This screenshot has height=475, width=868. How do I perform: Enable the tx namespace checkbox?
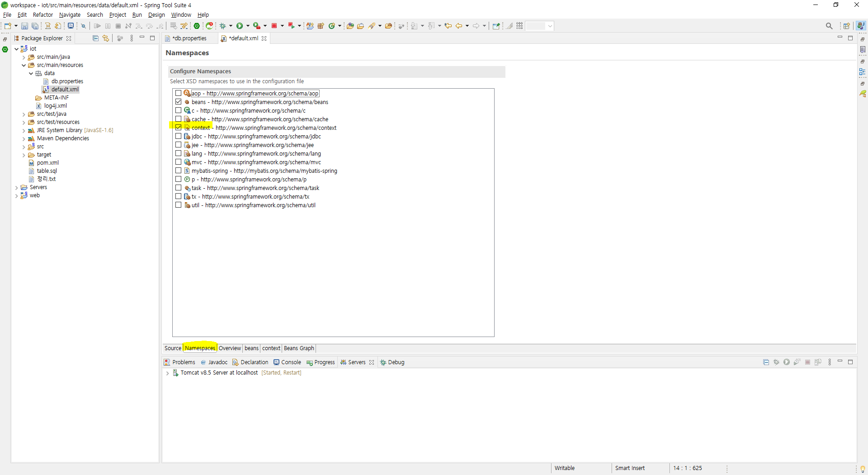point(179,196)
